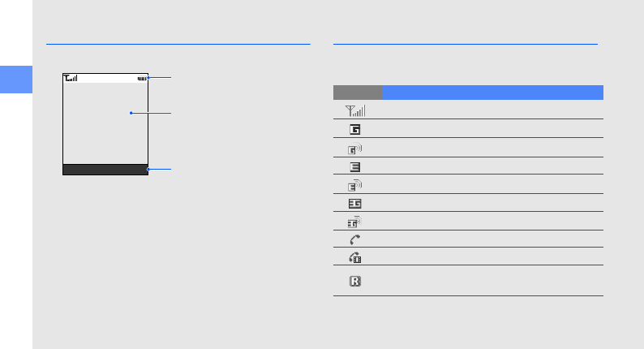
Task: Click the callout line beside the battery icon
Action: (161, 78)
